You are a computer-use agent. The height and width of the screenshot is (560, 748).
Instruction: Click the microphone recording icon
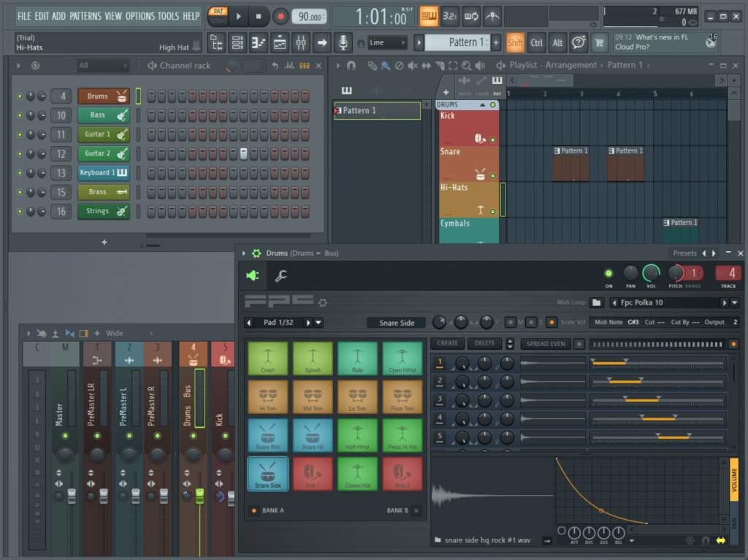(x=343, y=43)
